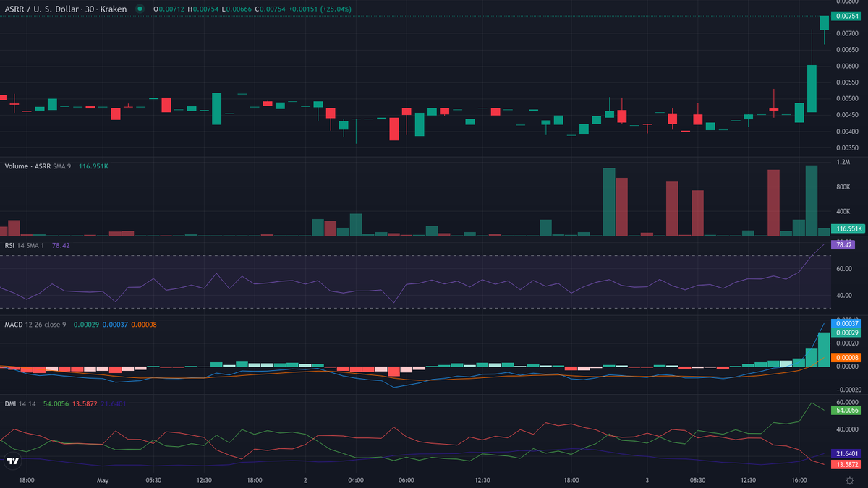Click the open value 0.00712 in the header

click(171, 9)
